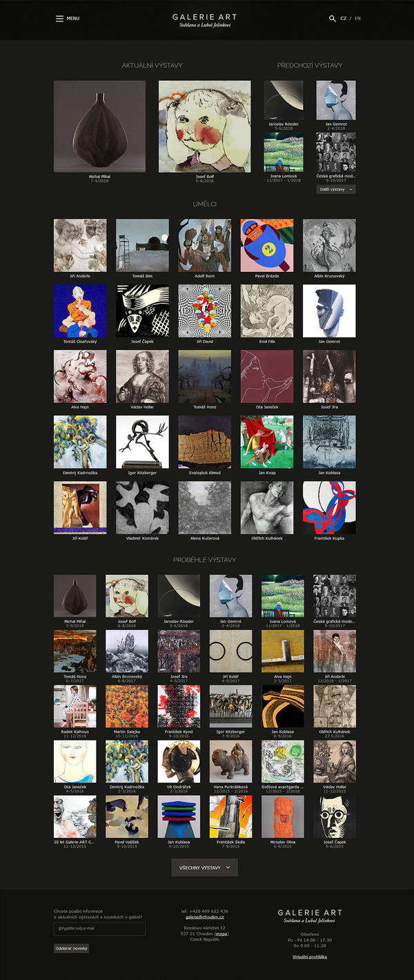Open Josef Bolf current exhibition image

204,126
